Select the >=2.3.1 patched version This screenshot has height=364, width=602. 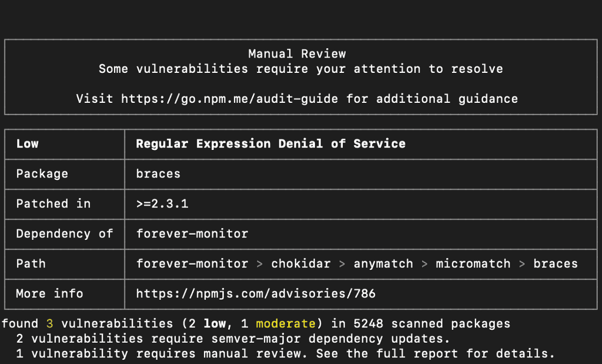162,204
